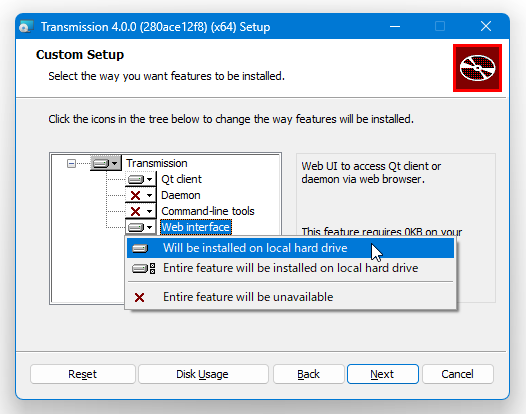Open the Daemon feature dropdown
The height and width of the screenshot is (414, 526).
141,195
